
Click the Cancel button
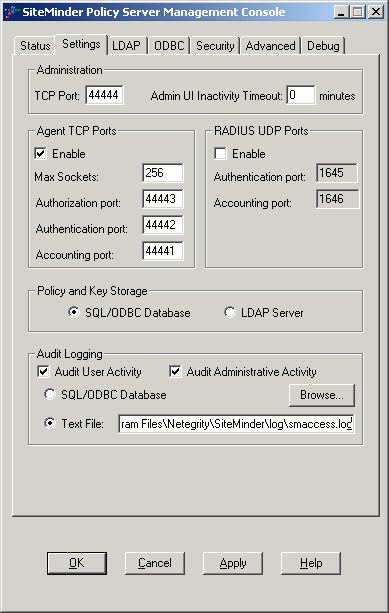pyautogui.click(x=155, y=563)
